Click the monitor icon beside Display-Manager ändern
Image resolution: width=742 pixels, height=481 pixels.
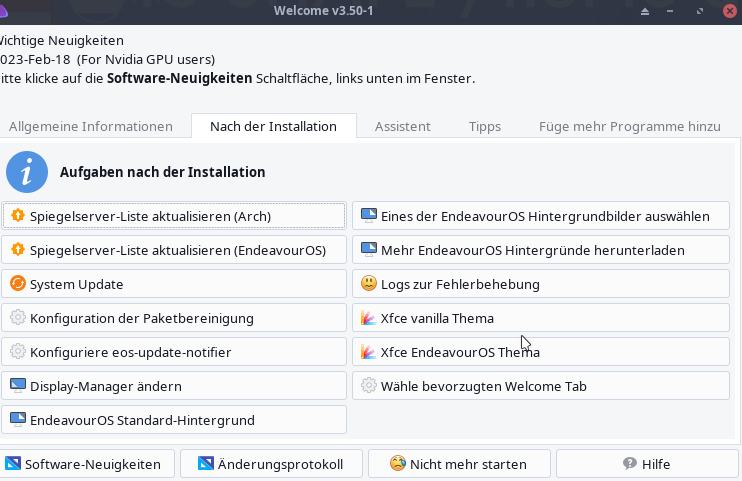click(18, 386)
